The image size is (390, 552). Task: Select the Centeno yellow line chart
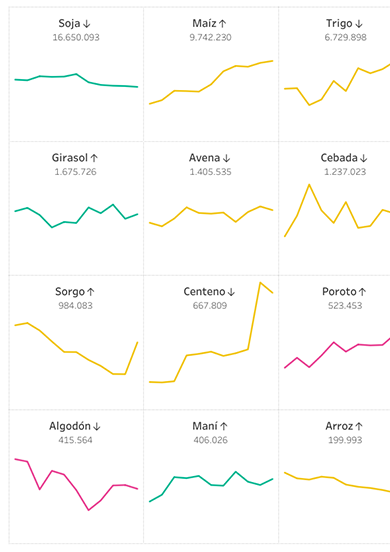point(211,332)
